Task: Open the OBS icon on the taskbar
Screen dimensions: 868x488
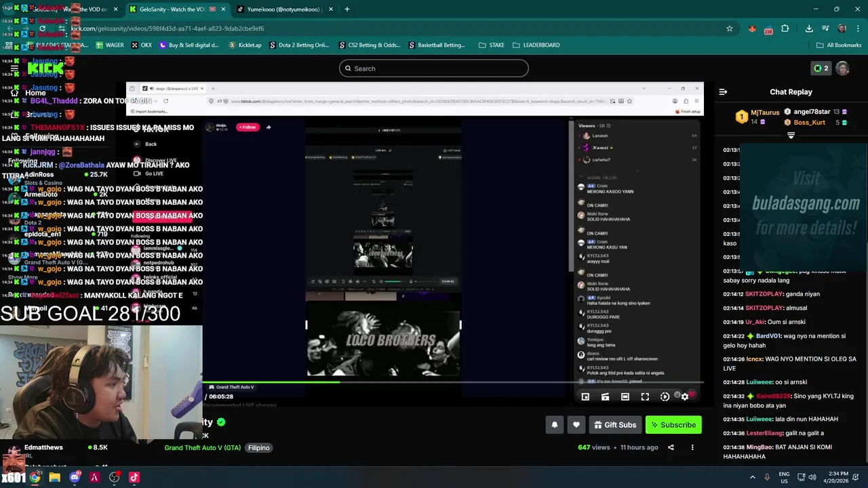Action: pyautogui.click(x=114, y=477)
